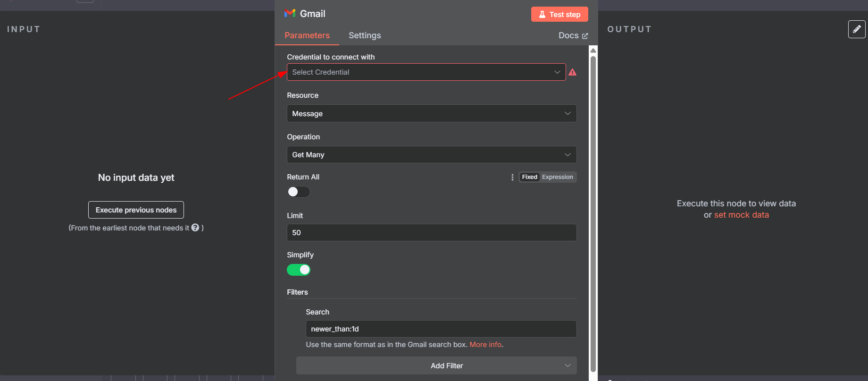
Task: Click the No input data yet text
Action: [x=136, y=178]
